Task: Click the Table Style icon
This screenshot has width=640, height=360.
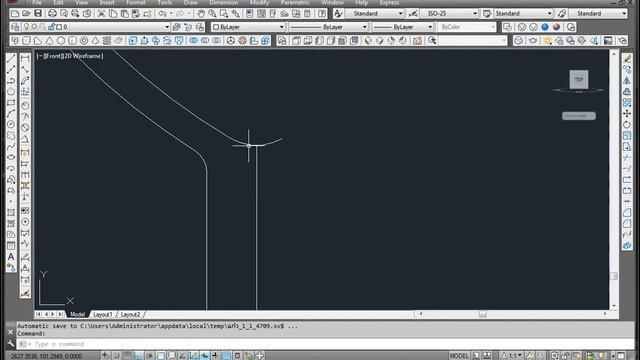Action: pos(487,13)
